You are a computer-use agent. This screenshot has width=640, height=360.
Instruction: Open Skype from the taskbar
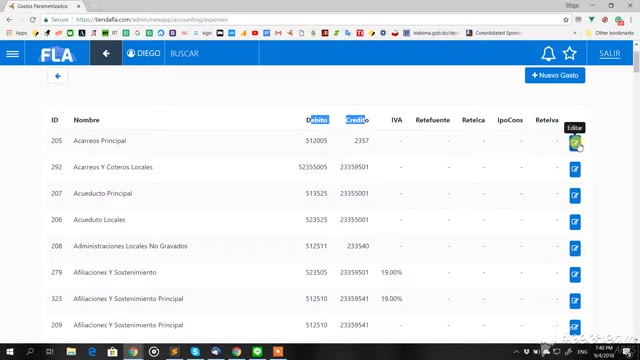[x=195, y=351]
